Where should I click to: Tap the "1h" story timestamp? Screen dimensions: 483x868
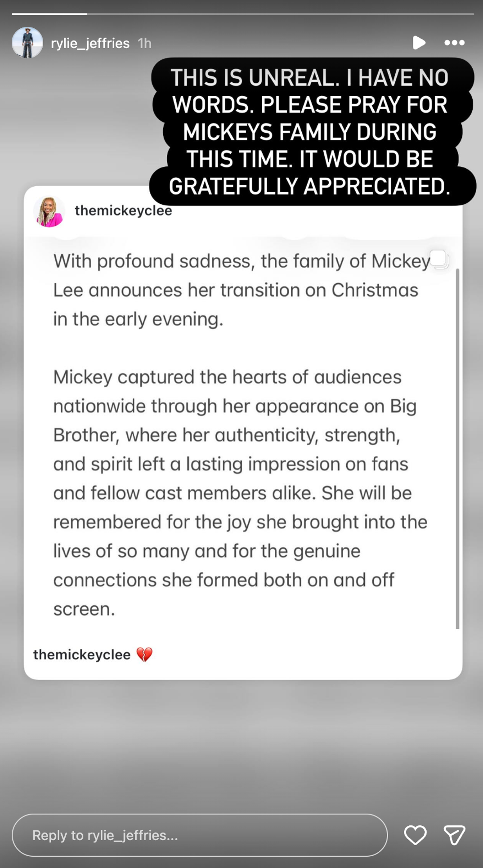click(x=144, y=43)
